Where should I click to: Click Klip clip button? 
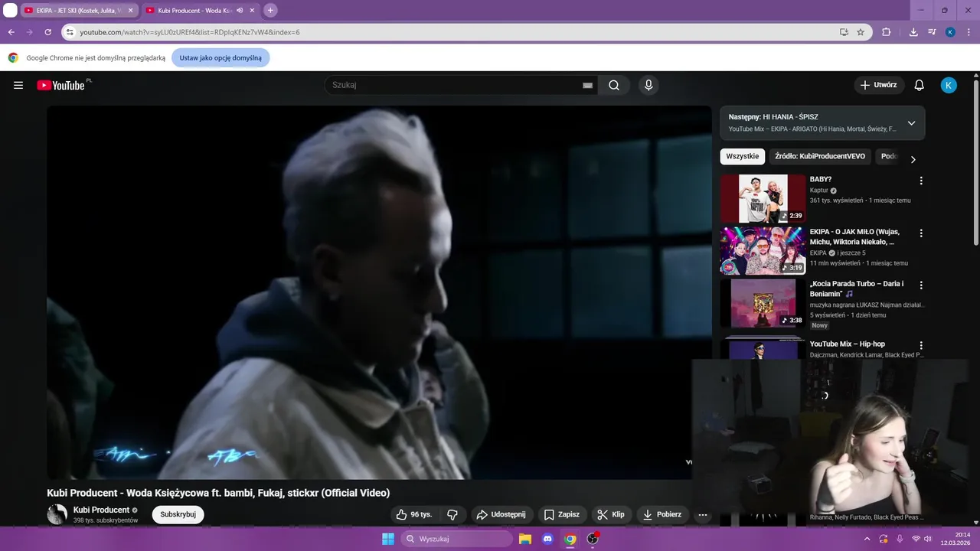pyautogui.click(x=611, y=514)
